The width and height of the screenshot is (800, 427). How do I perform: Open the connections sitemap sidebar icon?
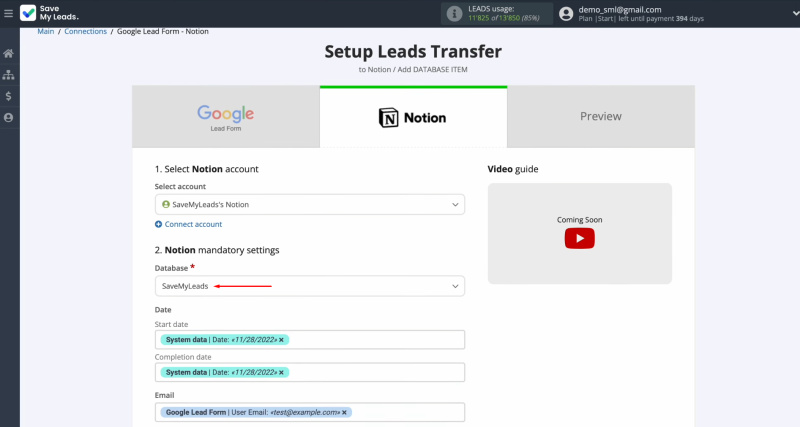tap(9, 75)
